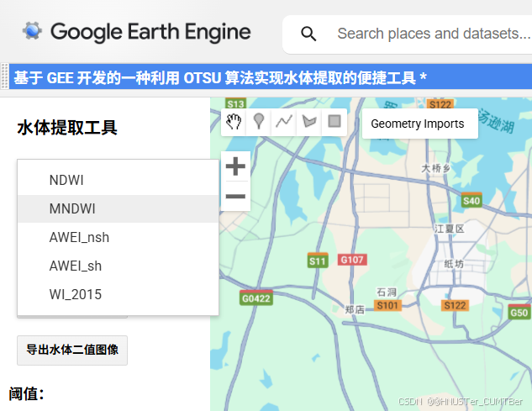Click the 大桥乡 label on the map
Viewport: 532px width, 411px height.
[435, 168]
